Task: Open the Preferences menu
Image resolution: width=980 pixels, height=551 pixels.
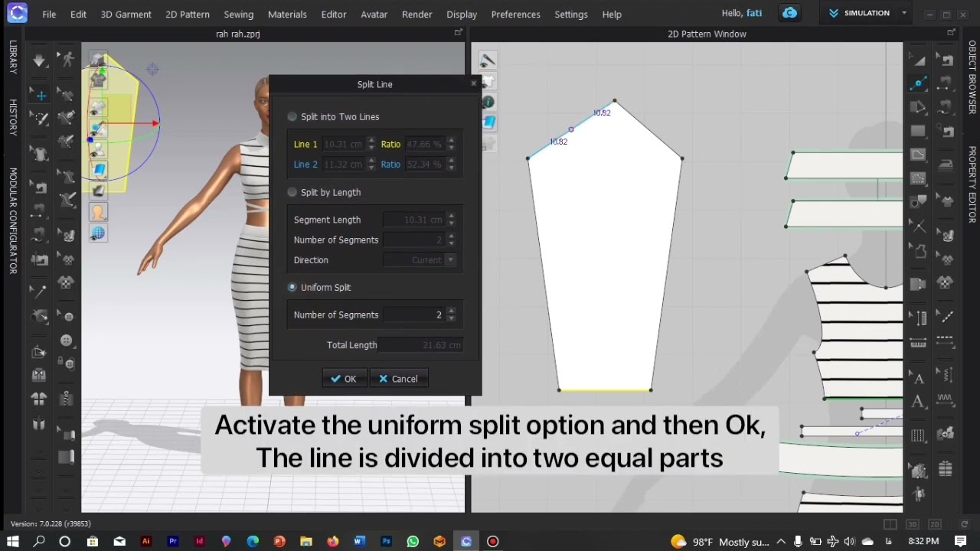Action: point(515,14)
